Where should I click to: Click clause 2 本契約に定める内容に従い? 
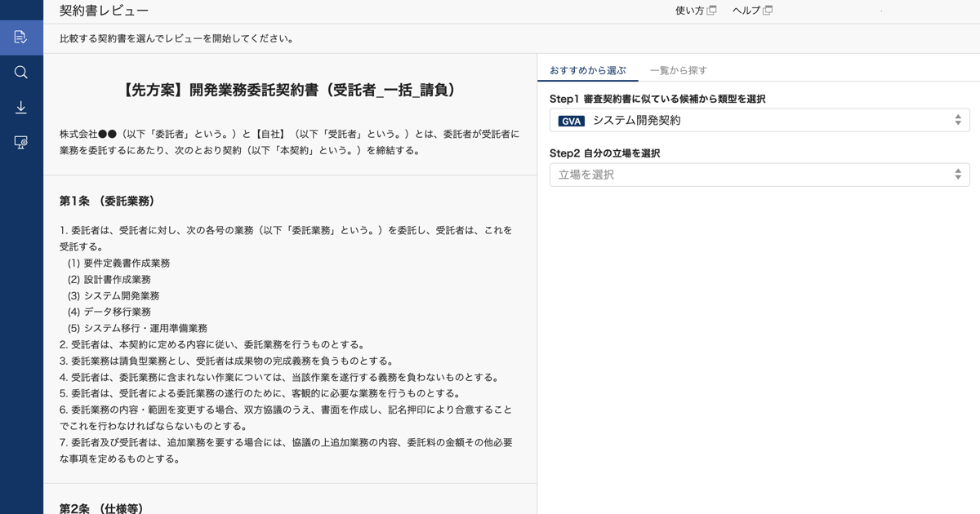click(x=212, y=344)
